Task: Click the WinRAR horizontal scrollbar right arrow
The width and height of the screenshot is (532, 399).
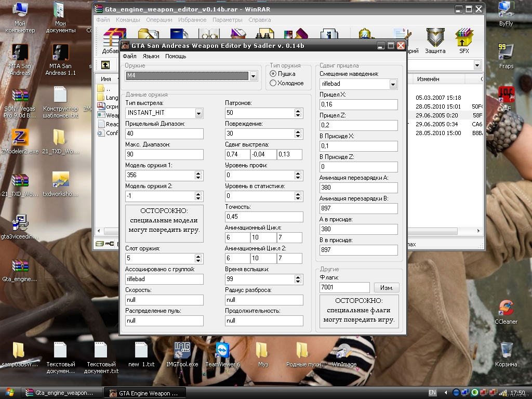Action: pos(478,231)
